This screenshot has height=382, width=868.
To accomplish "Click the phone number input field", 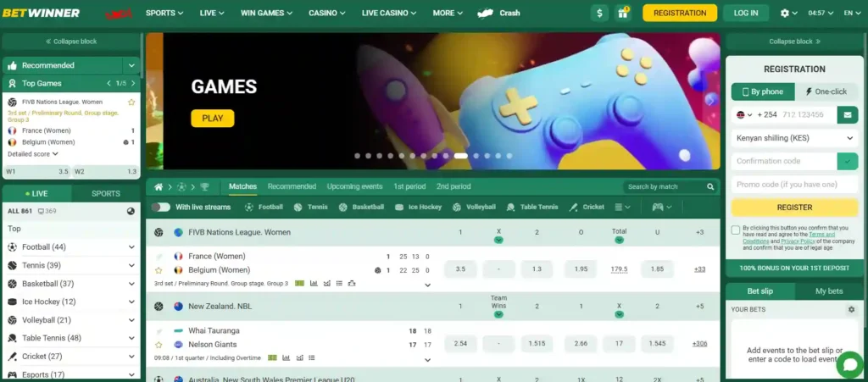I will 807,115.
